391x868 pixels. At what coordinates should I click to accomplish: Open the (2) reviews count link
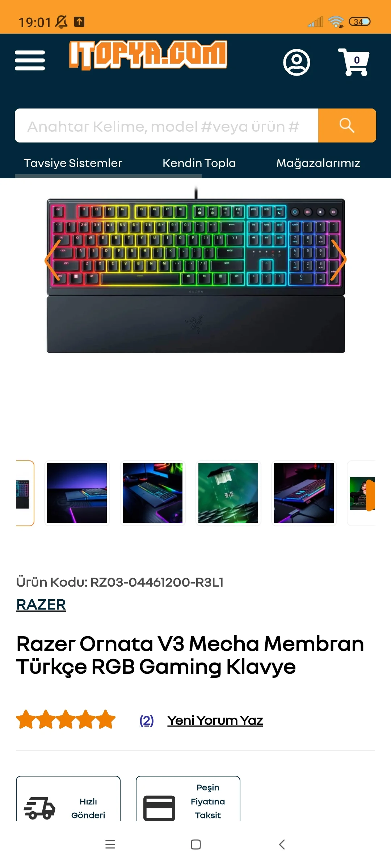point(147,720)
